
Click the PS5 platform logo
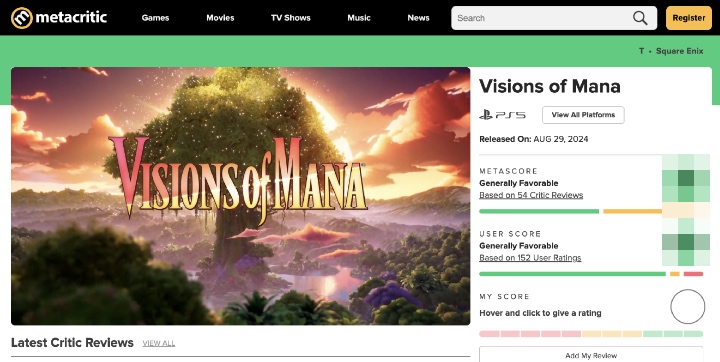tap(502, 115)
